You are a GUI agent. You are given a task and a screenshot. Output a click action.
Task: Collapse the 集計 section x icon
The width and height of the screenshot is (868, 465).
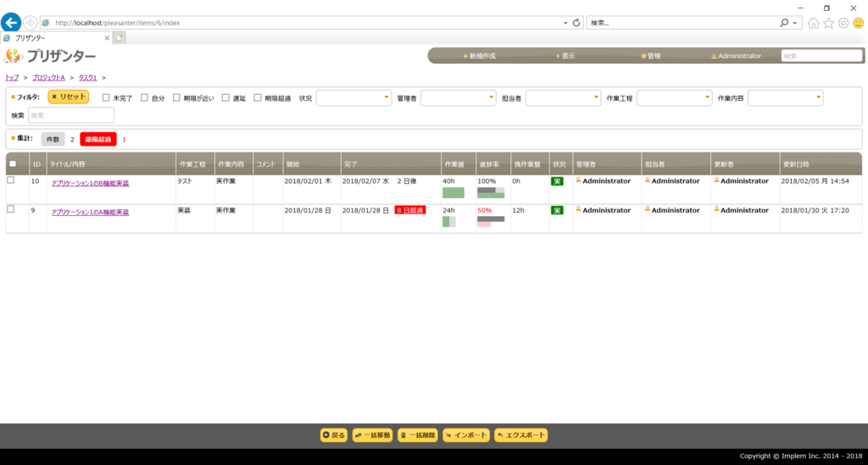[13, 138]
